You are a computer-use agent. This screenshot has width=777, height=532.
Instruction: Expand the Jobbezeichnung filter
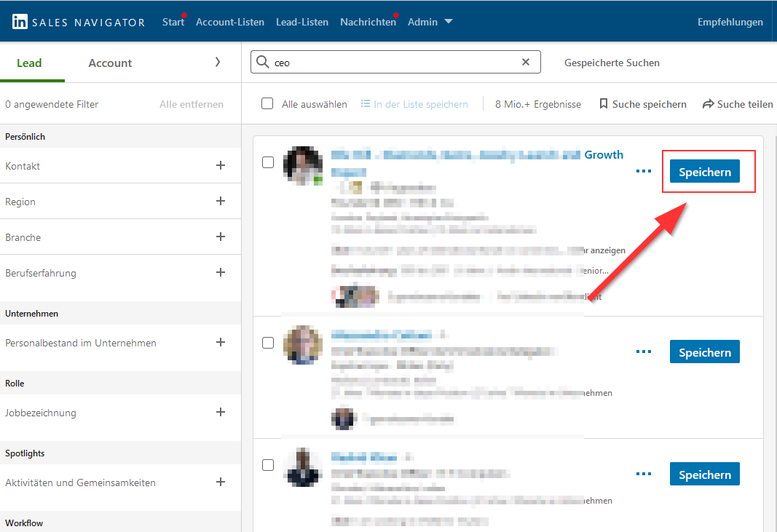(221, 413)
